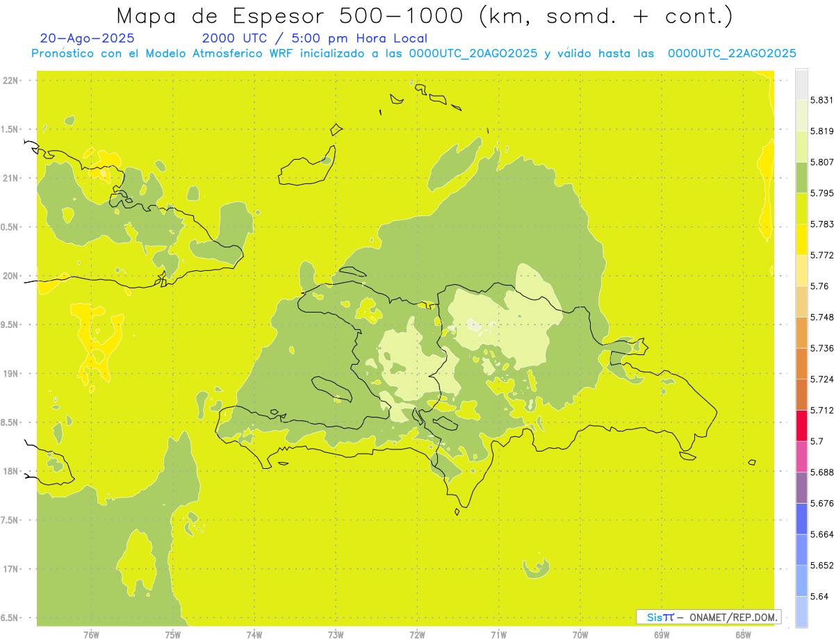The image size is (834, 644).
Task: Pick the green legend swatch between 5.807 and 5.795
Action: point(801,177)
